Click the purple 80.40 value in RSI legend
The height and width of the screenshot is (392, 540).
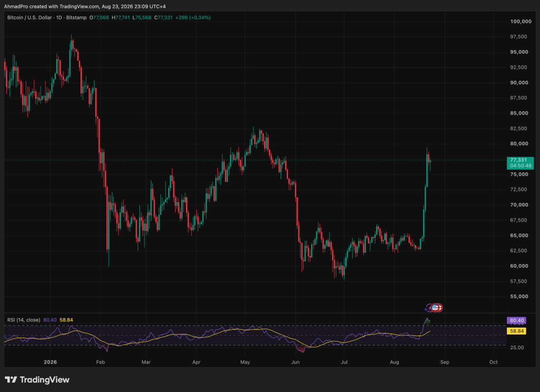tap(50, 320)
